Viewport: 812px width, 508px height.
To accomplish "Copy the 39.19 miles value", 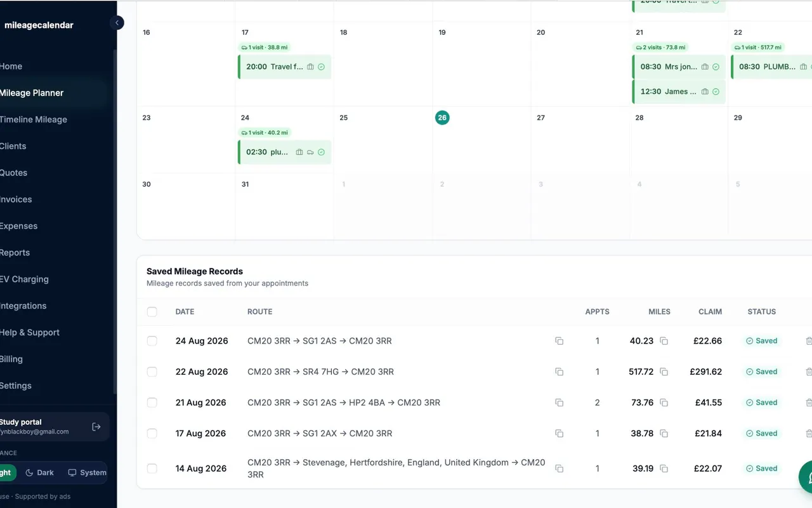I will pyautogui.click(x=664, y=469).
